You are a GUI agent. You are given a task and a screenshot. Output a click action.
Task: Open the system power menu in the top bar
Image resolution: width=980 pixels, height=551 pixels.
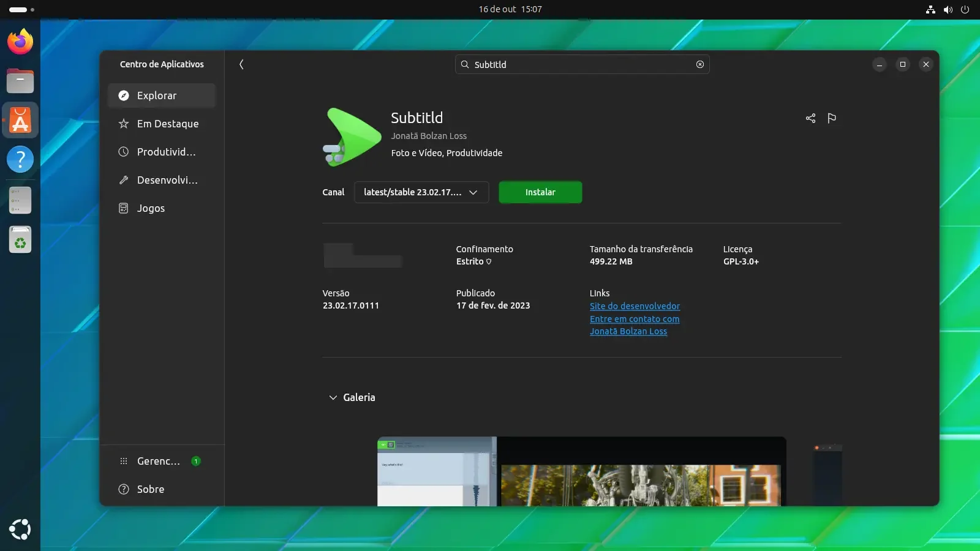(965, 9)
